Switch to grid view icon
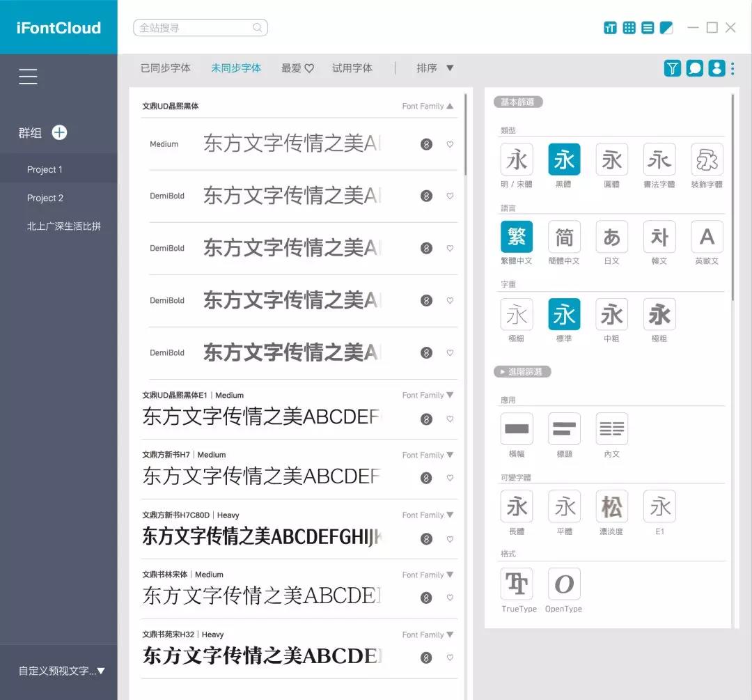 click(x=629, y=28)
